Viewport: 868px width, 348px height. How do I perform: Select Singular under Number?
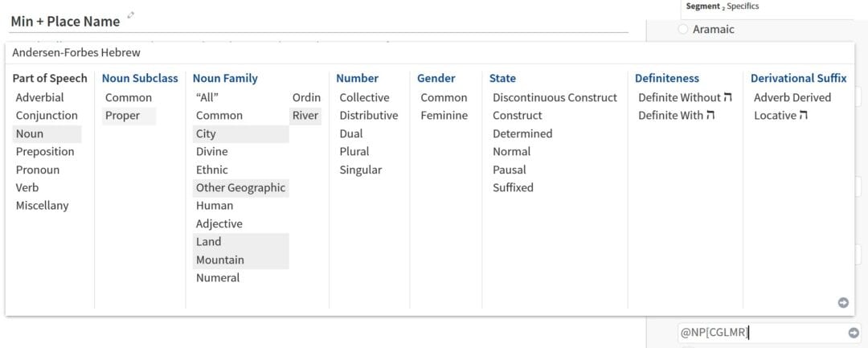(x=360, y=170)
